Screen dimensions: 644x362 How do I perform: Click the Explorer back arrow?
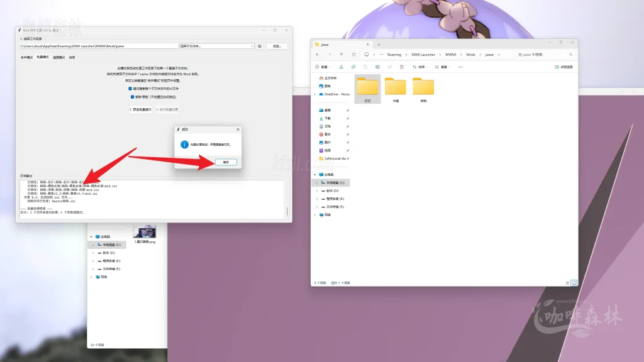click(x=318, y=55)
